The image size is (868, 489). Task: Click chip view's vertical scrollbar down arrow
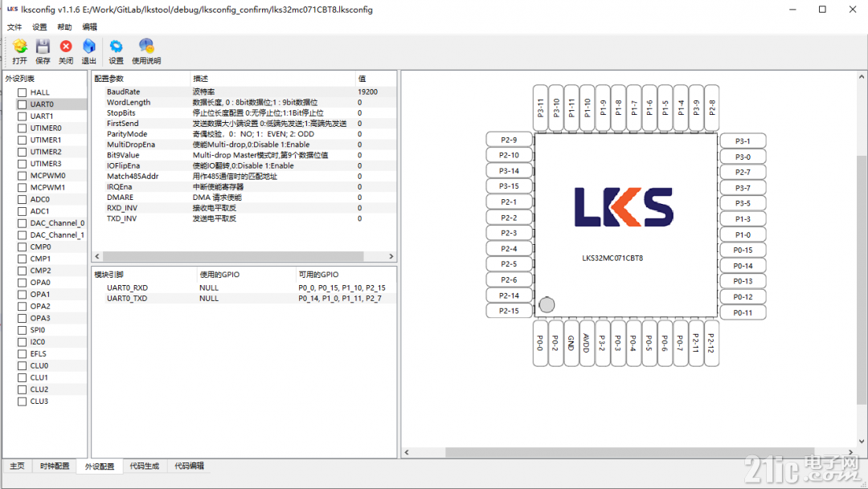[x=862, y=442]
